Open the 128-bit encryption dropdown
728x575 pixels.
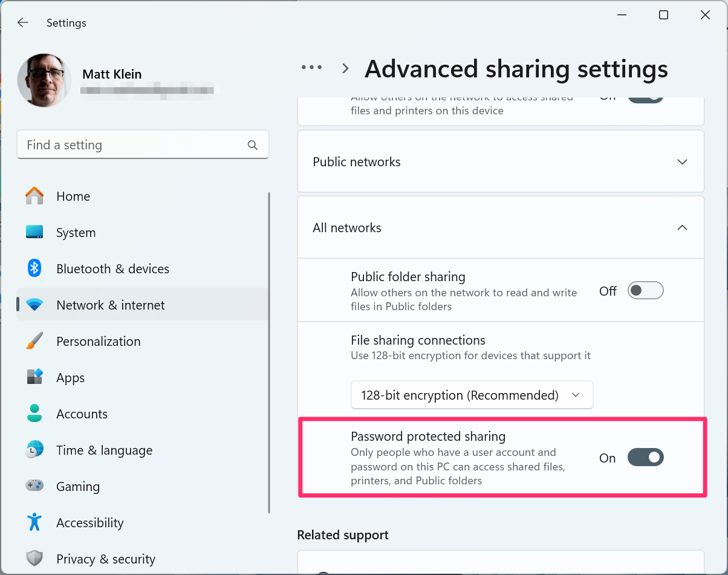(472, 395)
